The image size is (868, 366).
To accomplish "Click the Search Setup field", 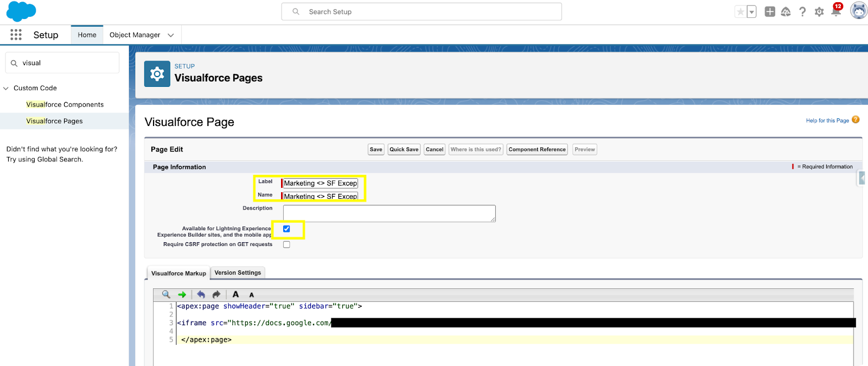I will (422, 11).
